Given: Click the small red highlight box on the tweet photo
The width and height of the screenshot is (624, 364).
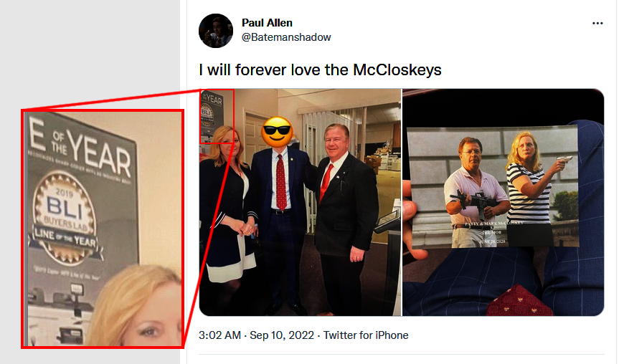Looking at the screenshot, I should [217, 116].
